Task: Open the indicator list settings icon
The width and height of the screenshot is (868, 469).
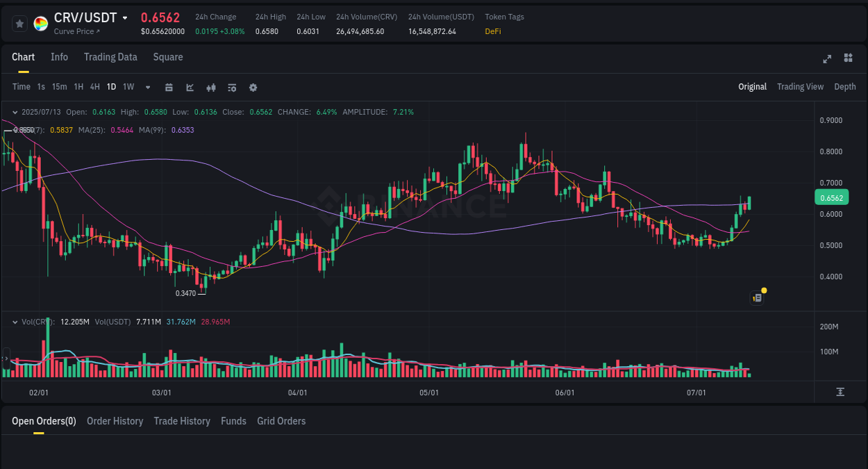Action: [x=231, y=88]
